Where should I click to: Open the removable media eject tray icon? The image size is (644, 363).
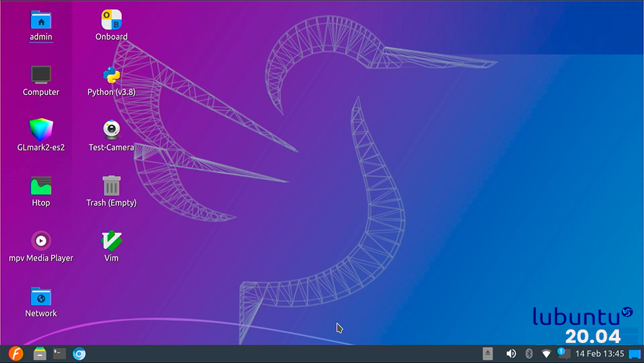[488, 353]
